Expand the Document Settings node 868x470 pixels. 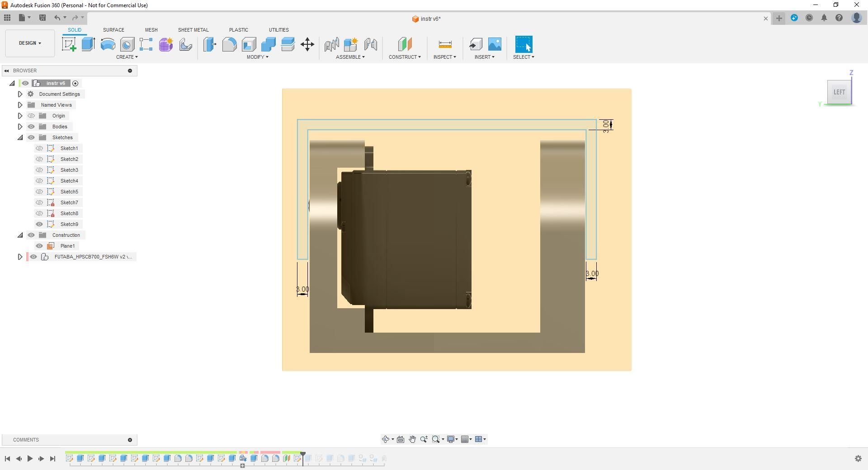(20, 94)
